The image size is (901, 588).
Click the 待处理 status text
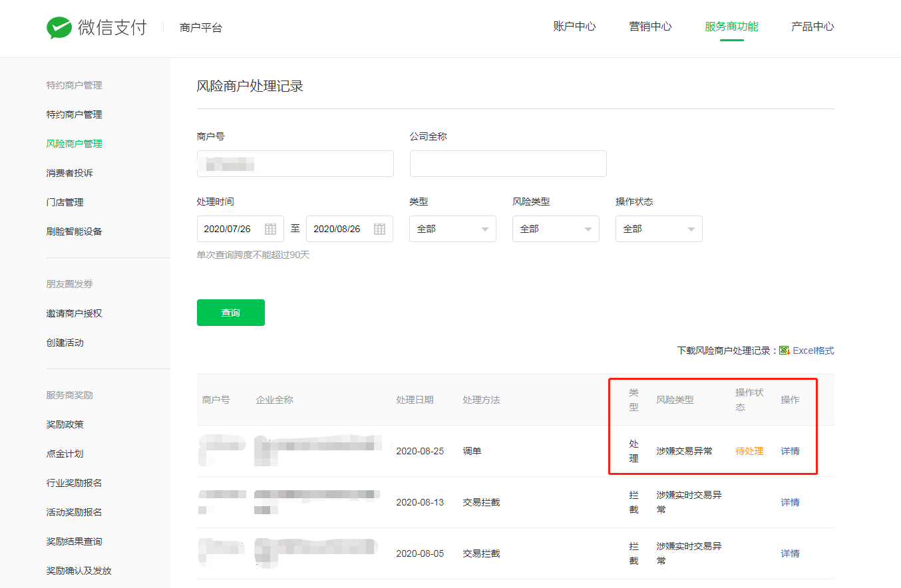(x=749, y=451)
